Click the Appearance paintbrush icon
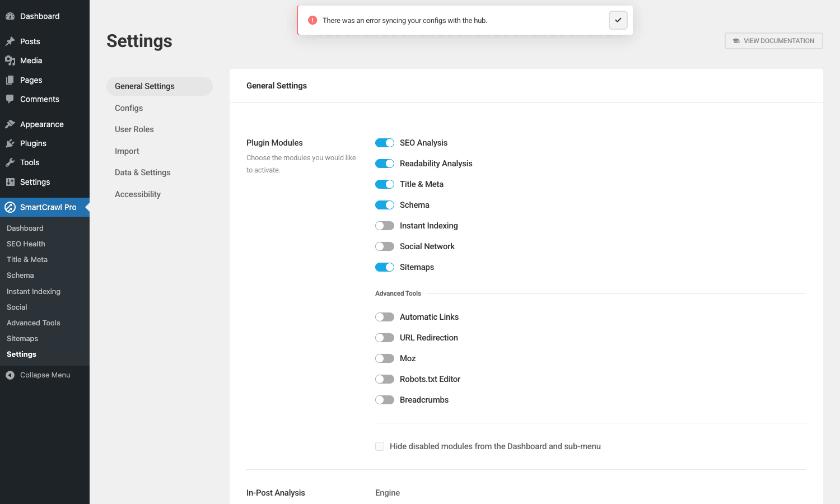The height and width of the screenshot is (504, 840). (10, 124)
